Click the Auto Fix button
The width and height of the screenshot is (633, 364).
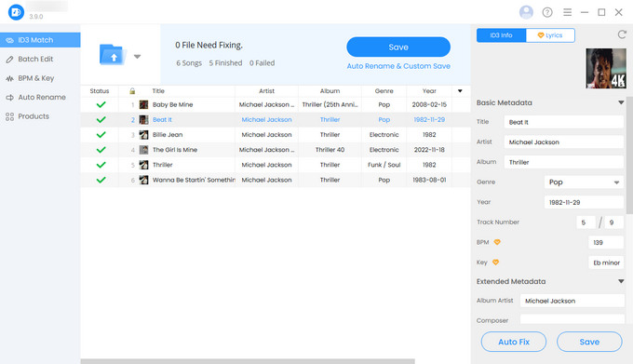(514, 342)
